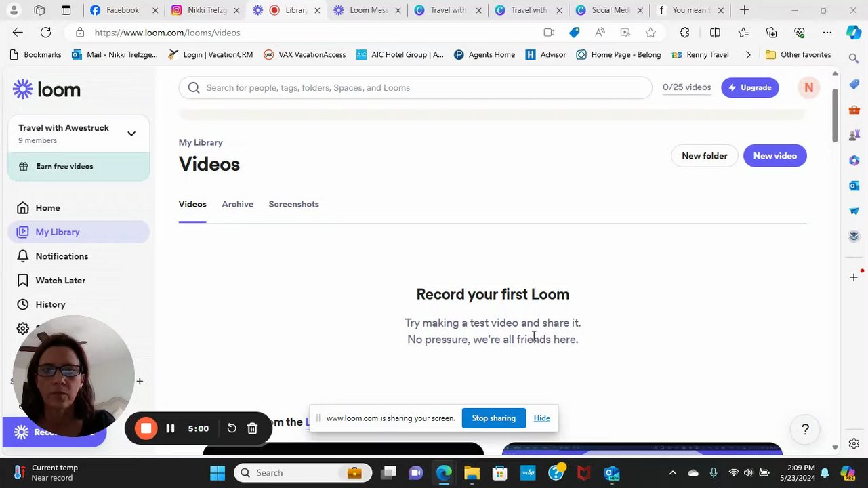The height and width of the screenshot is (488, 868).
Task: Switch to the Archive tab
Action: click(x=237, y=204)
